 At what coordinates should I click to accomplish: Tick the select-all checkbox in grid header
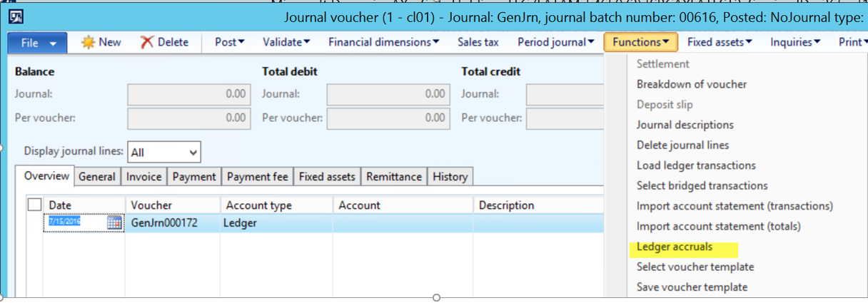coord(34,205)
